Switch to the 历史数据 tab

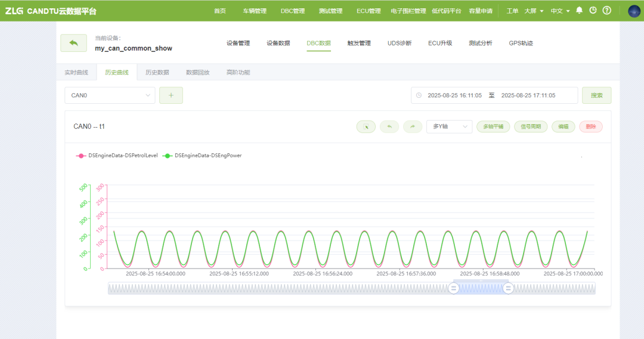click(x=157, y=72)
